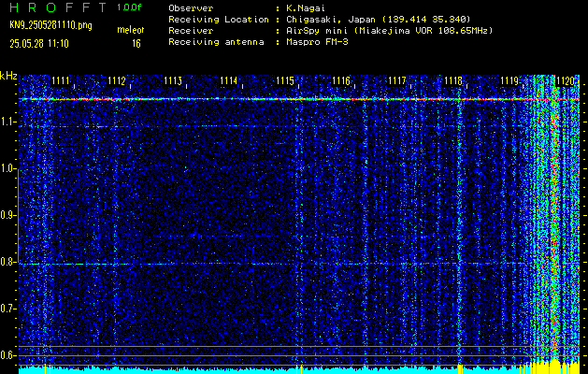Click the HROFFT program title
This screenshot has width=588, height=374.
click(x=58, y=7)
